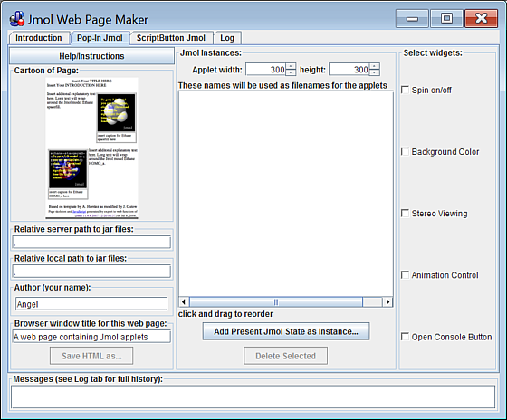Minimize the Jmol Web Page Maker window

coord(412,19)
